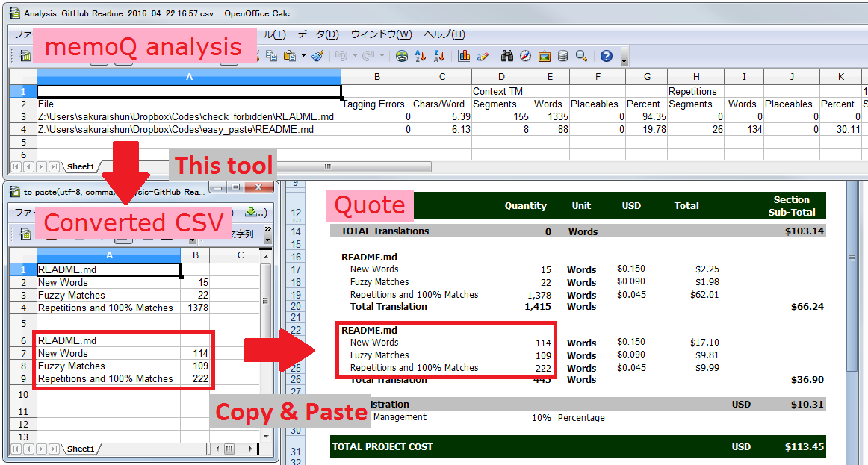868x465 pixels.
Task: Click the Redo arrow icon
Action: click(368, 56)
